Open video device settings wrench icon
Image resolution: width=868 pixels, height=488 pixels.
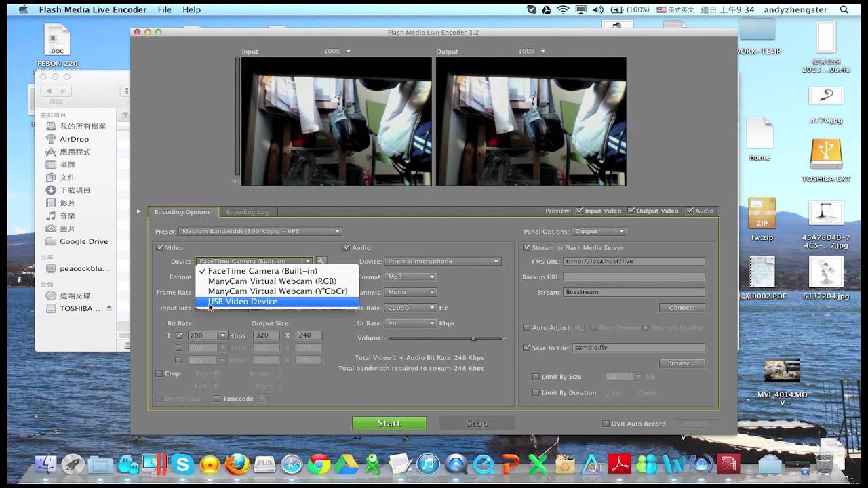coord(321,261)
